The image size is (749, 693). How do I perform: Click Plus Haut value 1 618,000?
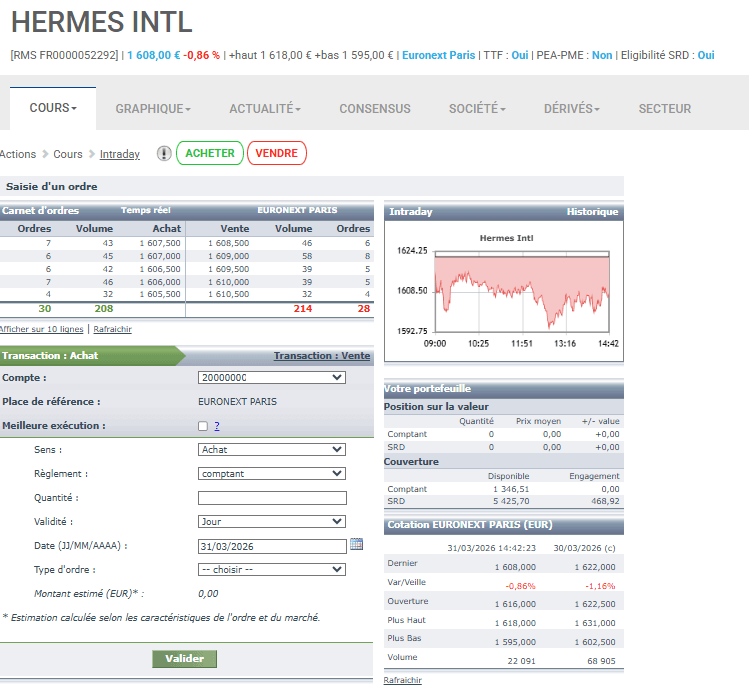[x=515, y=623]
